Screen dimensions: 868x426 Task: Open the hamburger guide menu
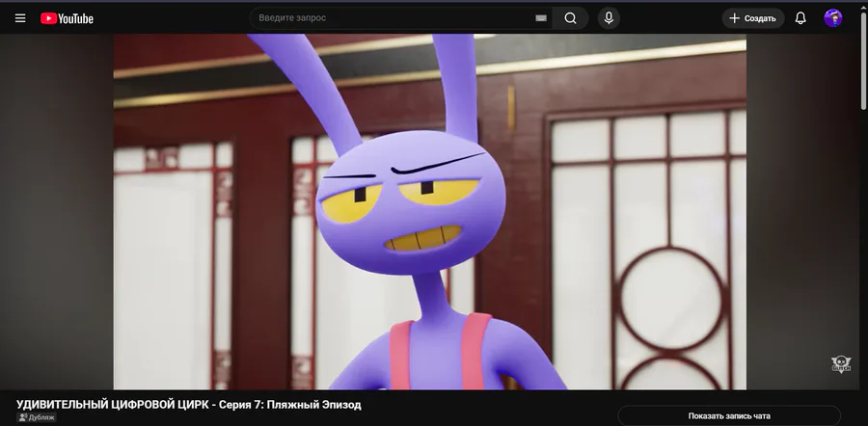(x=20, y=18)
